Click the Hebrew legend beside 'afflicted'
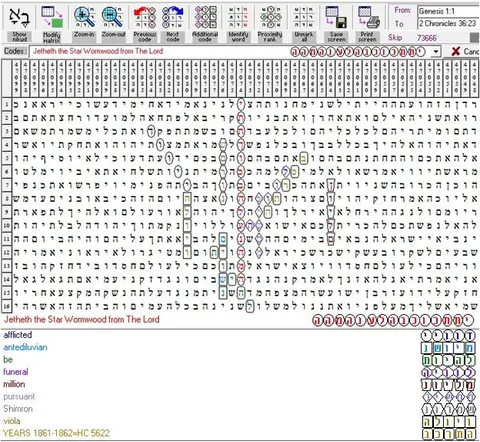 [x=448, y=336]
